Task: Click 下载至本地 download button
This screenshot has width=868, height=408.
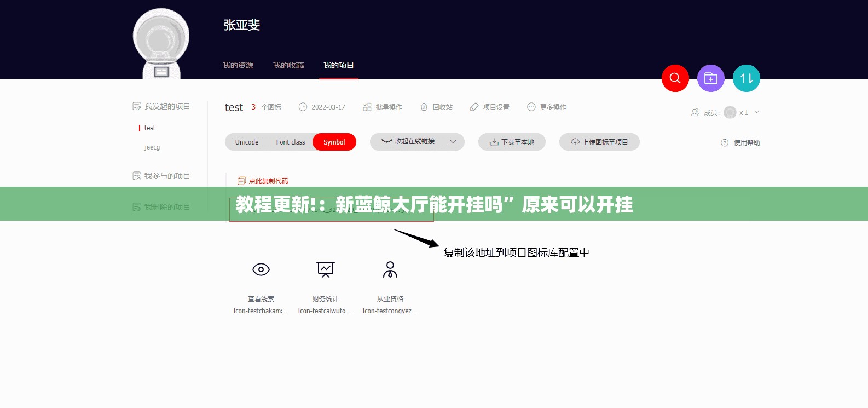Action: click(x=512, y=142)
